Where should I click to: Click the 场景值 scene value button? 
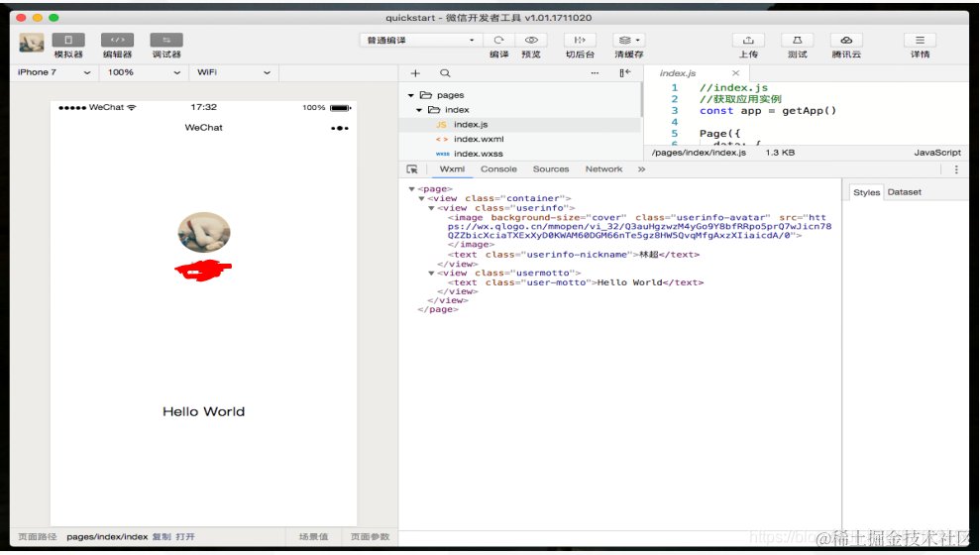click(x=313, y=537)
